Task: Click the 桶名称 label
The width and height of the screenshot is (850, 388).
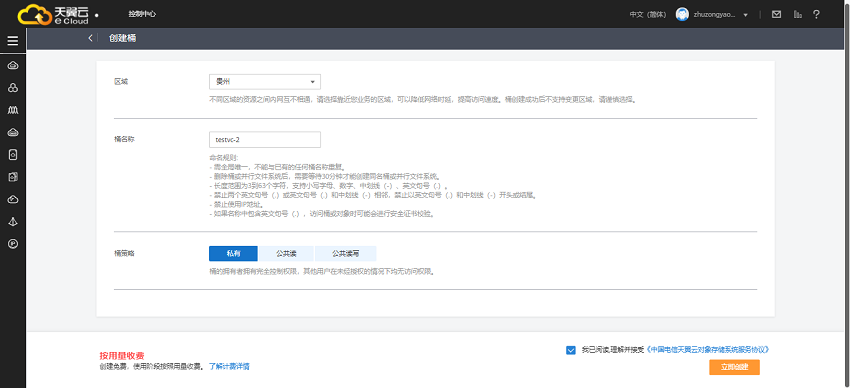Action: [124, 139]
